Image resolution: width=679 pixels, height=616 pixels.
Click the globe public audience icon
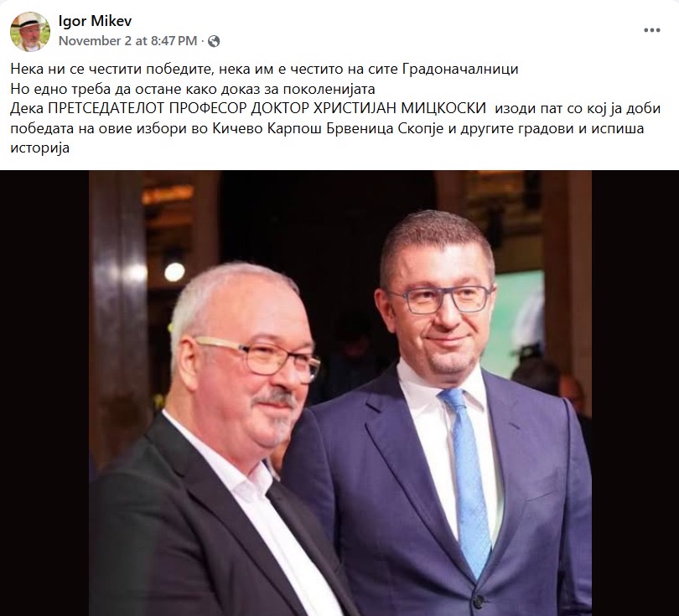214,41
